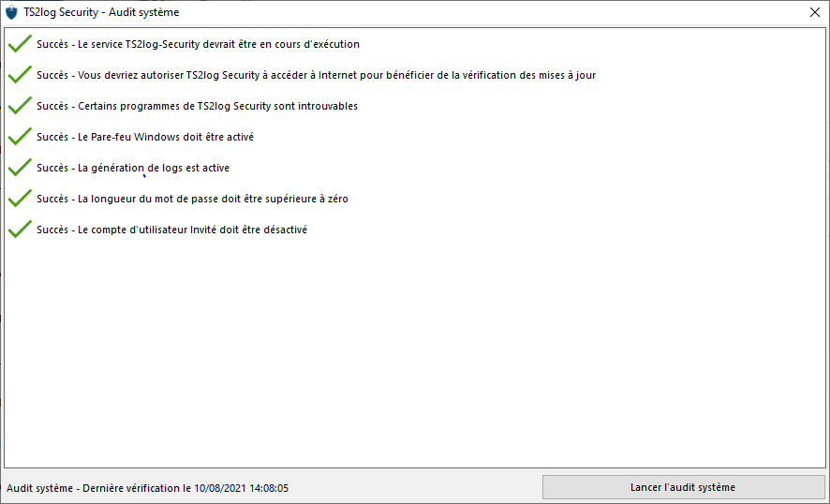Select the text about autoriser TS2log Security à accéder à Internet
830x504 pixels.
tap(316, 75)
